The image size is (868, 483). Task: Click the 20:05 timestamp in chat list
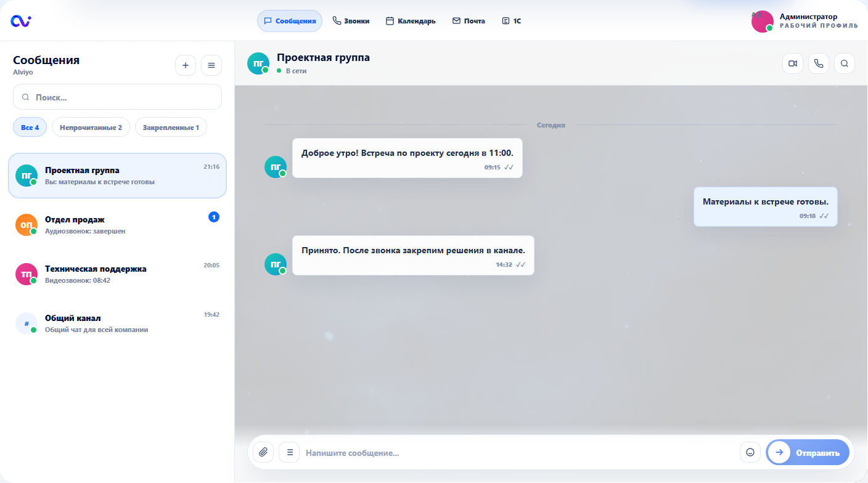tap(211, 266)
